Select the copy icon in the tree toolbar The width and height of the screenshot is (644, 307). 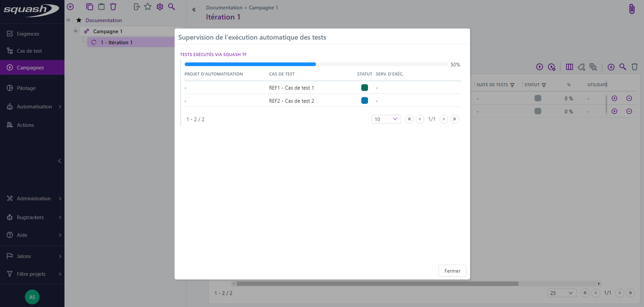(90, 7)
